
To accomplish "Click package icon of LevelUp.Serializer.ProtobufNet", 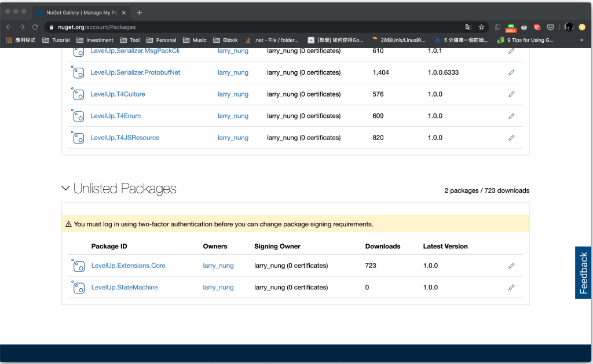I will pos(78,72).
